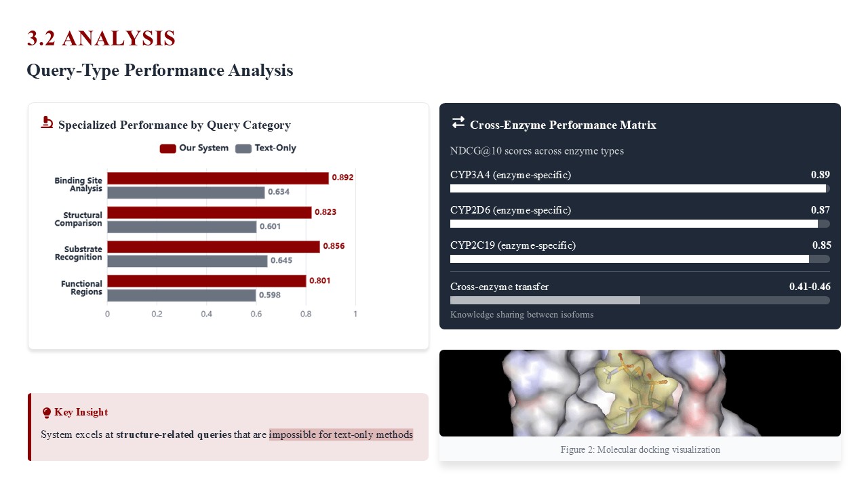Click the CYP2C19 progress bar

tap(640, 259)
